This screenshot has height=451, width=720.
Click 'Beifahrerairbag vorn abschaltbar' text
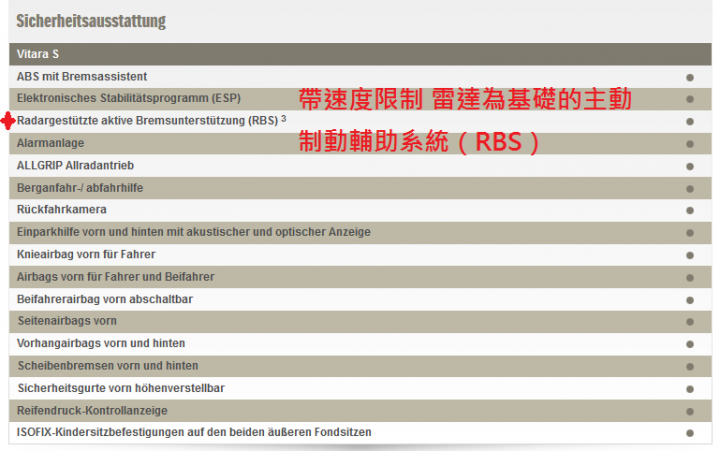pyautogui.click(x=105, y=299)
